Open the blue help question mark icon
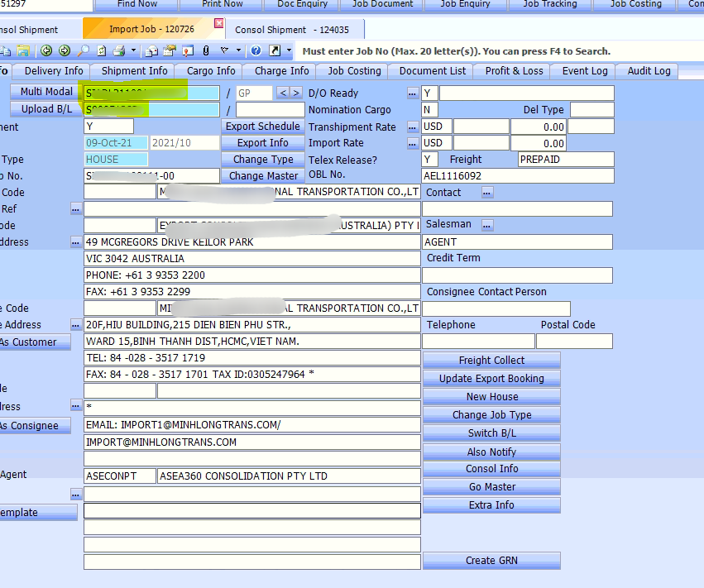 (256, 51)
